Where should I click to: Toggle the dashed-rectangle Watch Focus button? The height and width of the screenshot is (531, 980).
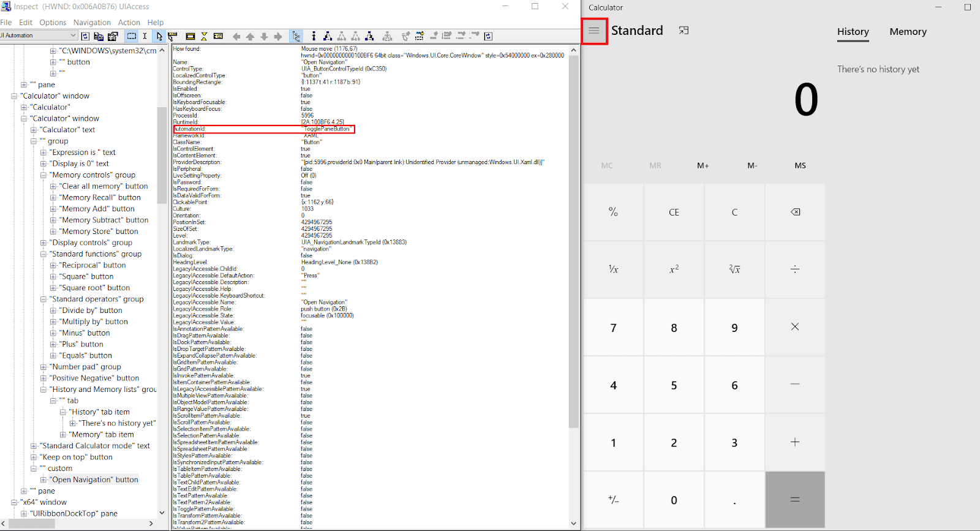pos(132,36)
